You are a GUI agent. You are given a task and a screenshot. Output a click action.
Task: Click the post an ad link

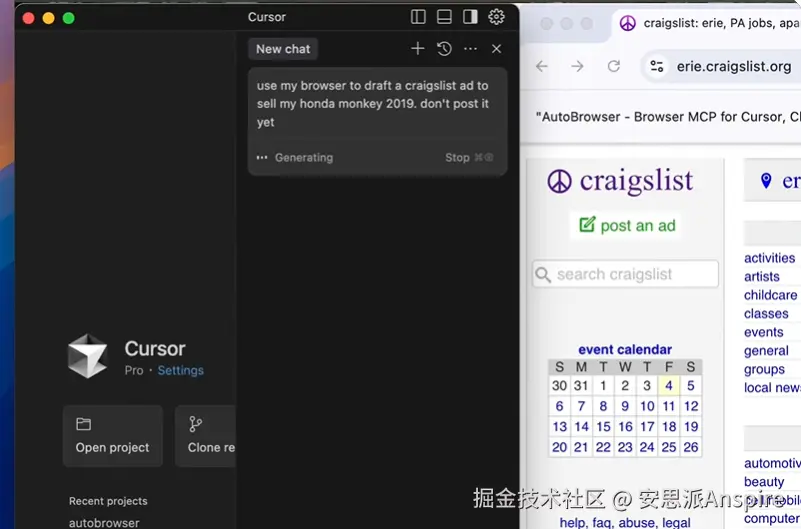tap(627, 225)
